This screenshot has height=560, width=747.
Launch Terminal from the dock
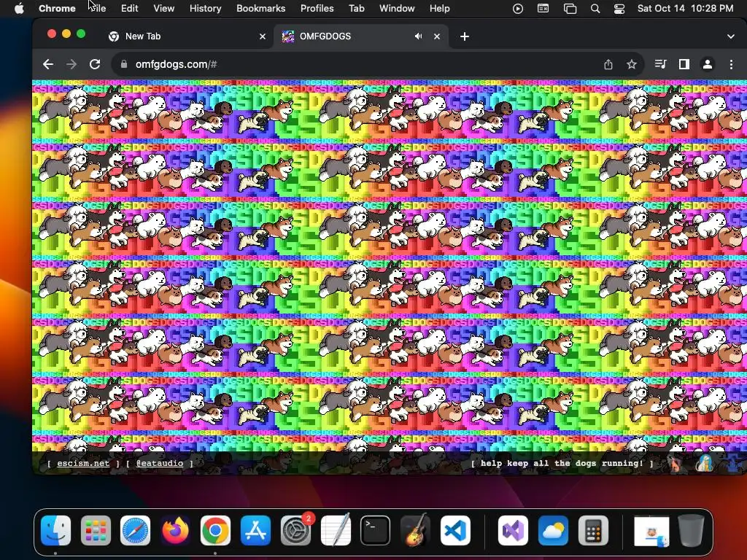[x=376, y=530]
